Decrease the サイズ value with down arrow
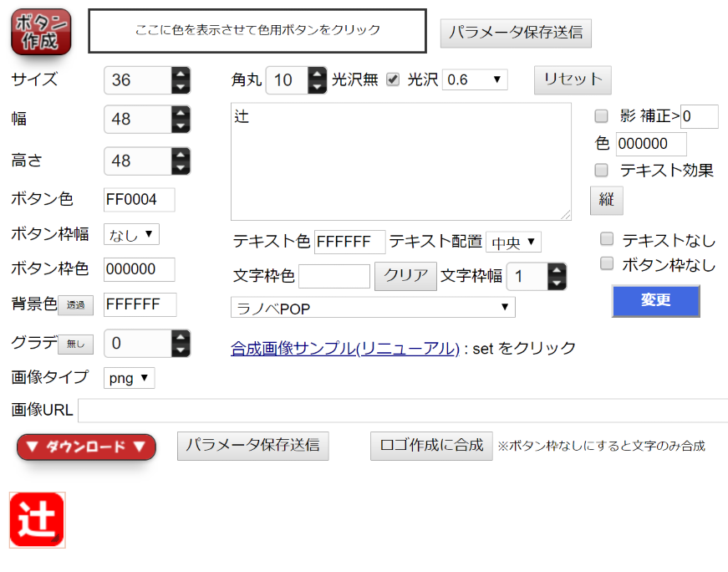 tap(181, 87)
